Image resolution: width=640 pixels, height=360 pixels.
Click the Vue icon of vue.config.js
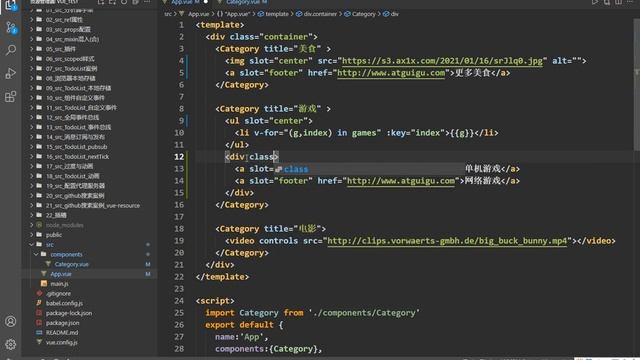(39, 342)
